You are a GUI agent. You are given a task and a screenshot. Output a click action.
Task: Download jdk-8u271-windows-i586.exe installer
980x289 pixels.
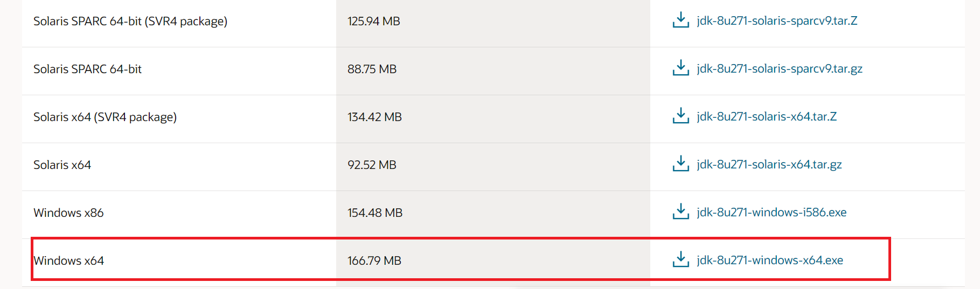(772, 213)
